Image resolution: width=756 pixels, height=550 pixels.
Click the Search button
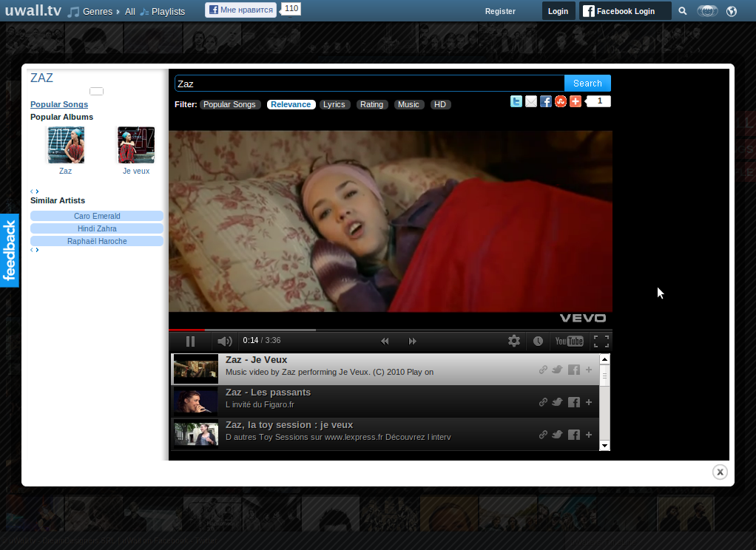pos(587,84)
